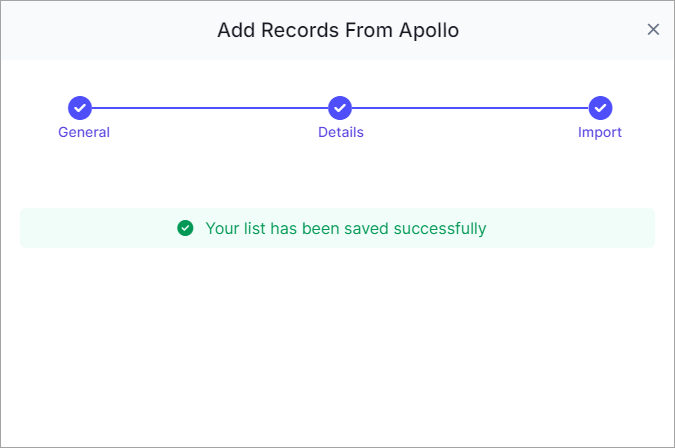
Task: Click progress line between Details and Import
Action: pos(470,108)
